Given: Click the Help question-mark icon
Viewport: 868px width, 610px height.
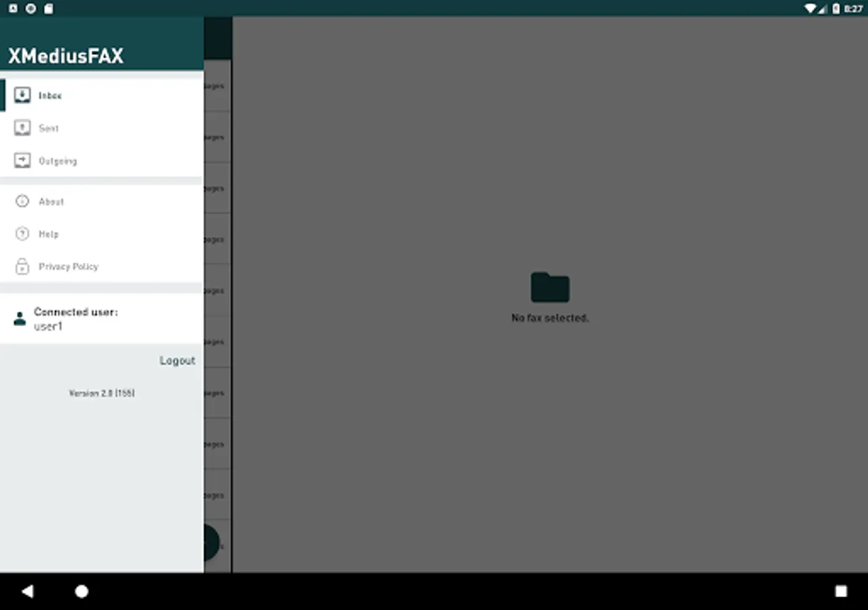Looking at the screenshot, I should (x=22, y=234).
